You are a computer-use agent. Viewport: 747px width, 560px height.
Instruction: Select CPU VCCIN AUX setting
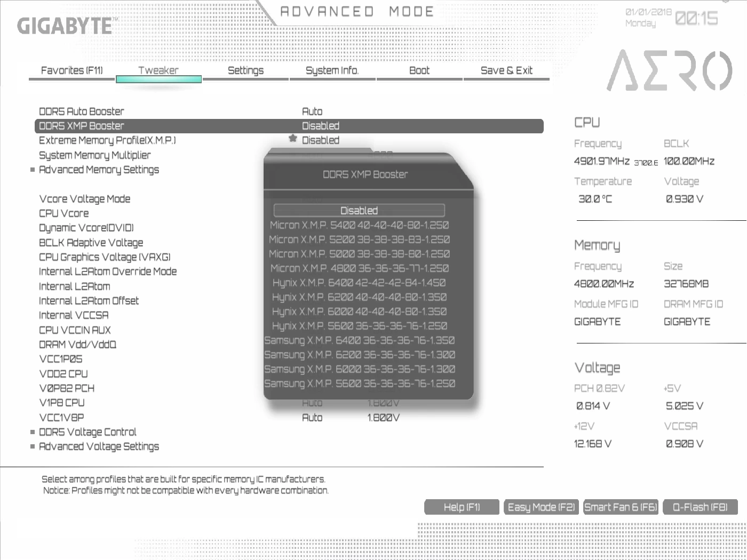tap(75, 330)
